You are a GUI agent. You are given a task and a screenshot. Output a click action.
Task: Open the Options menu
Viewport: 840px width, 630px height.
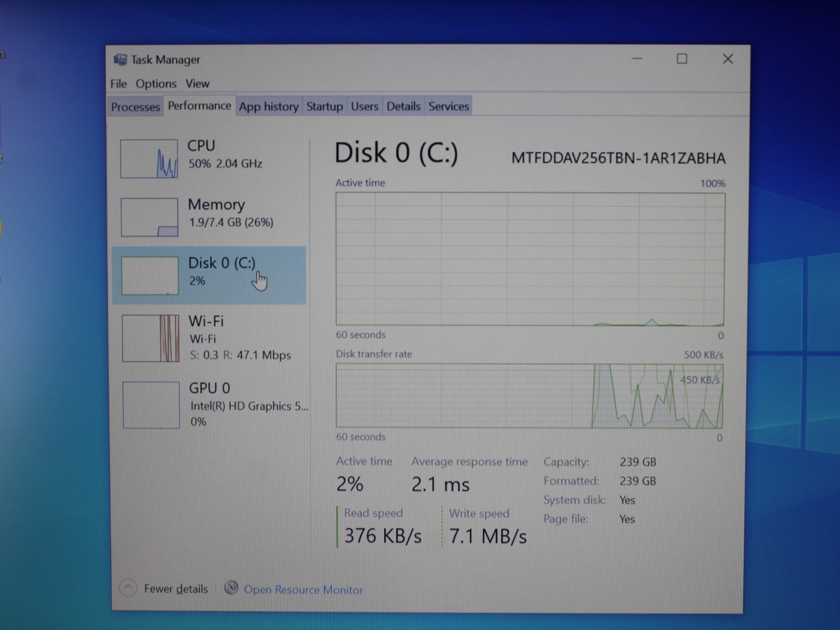point(156,83)
